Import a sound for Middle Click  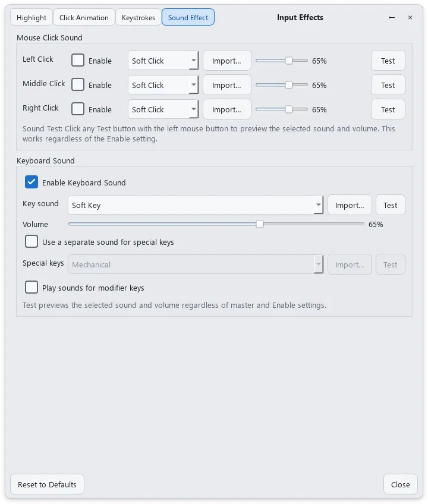226,85
